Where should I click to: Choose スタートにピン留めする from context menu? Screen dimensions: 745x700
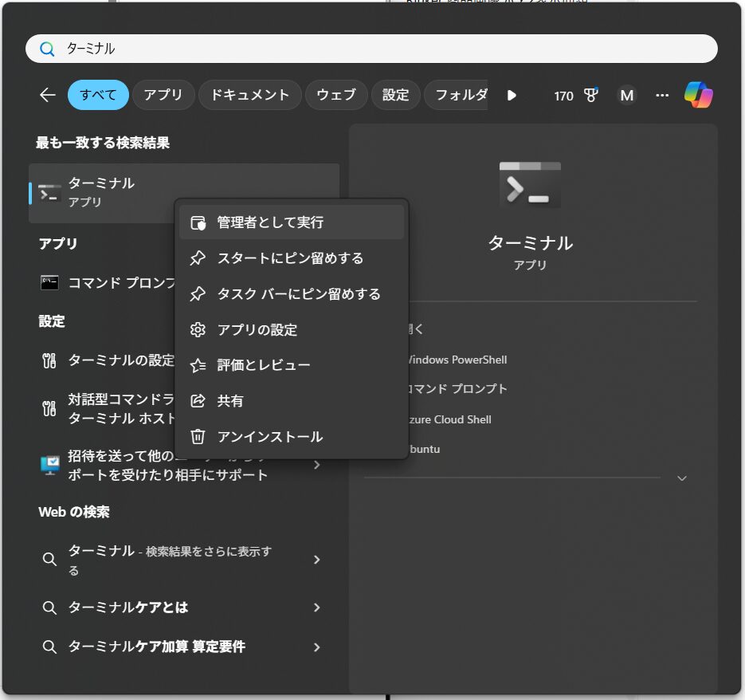pyautogui.click(x=292, y=258)
